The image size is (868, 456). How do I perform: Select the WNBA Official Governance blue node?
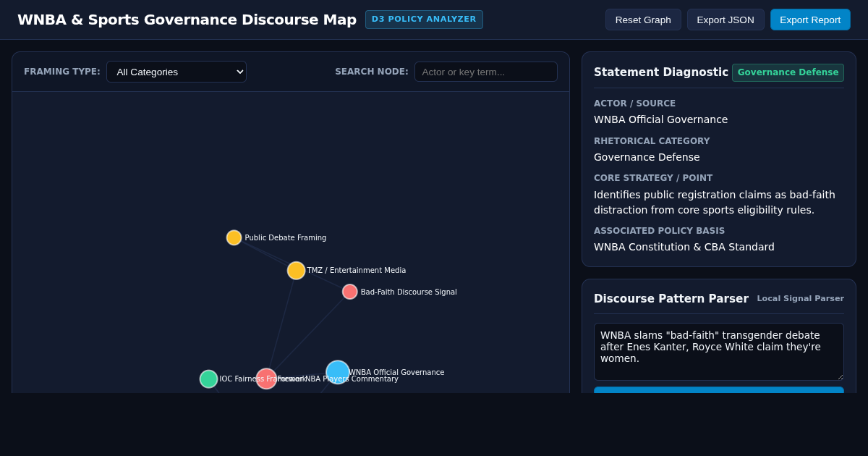[x=338, y=372]
